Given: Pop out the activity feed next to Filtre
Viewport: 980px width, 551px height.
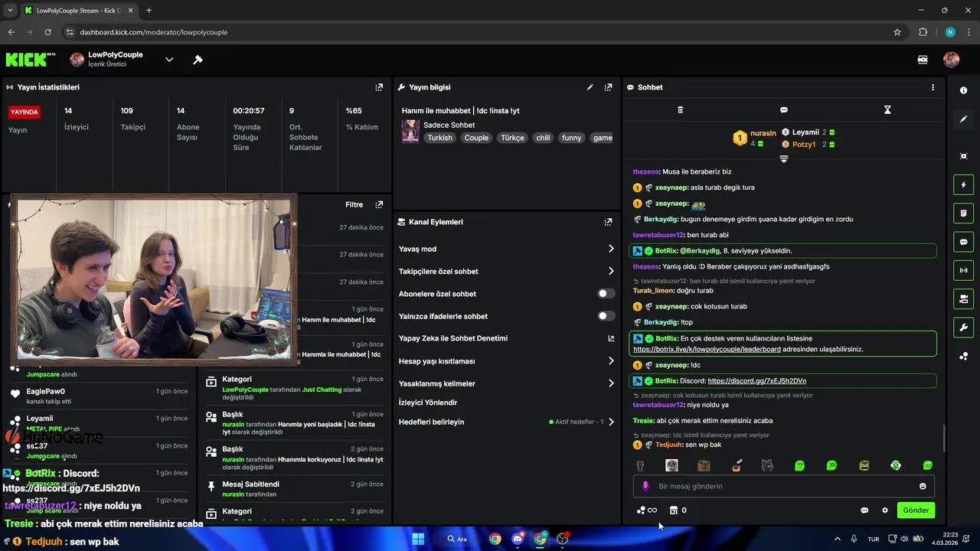Looking at the screenshot, I should (x=379, y=204).
